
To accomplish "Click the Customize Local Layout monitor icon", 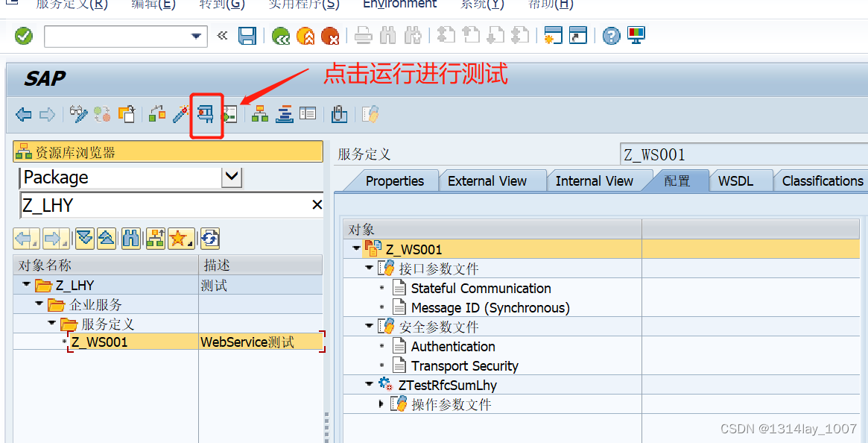I will point(636,36).
